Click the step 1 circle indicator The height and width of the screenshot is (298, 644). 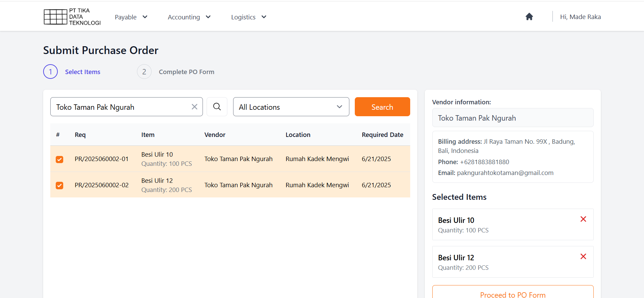pos(50,72)
